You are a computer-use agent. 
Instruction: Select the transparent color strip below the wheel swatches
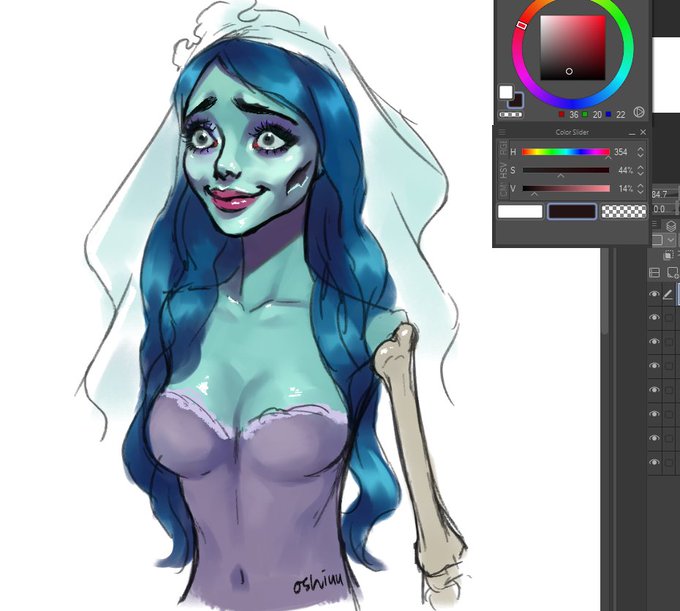coord(511,114)
